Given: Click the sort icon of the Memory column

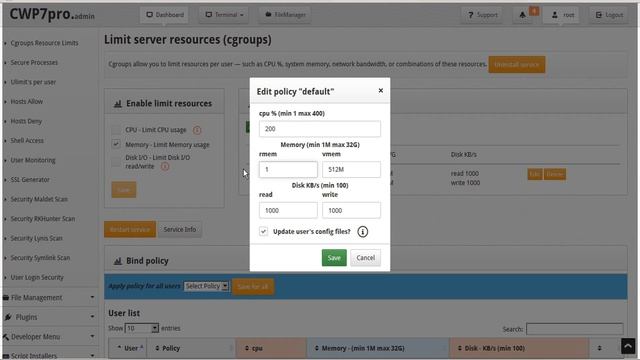Looking at the screenshot, I should coord(316,348).
